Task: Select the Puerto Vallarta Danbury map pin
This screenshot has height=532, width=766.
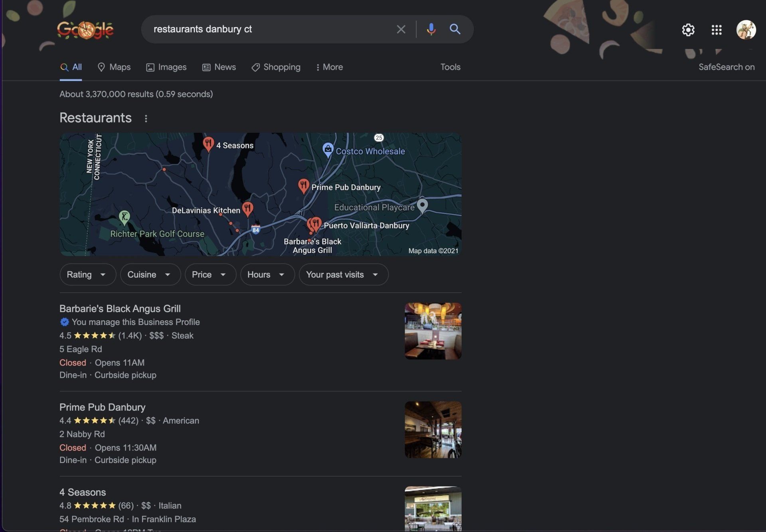Action: (316, 224)
